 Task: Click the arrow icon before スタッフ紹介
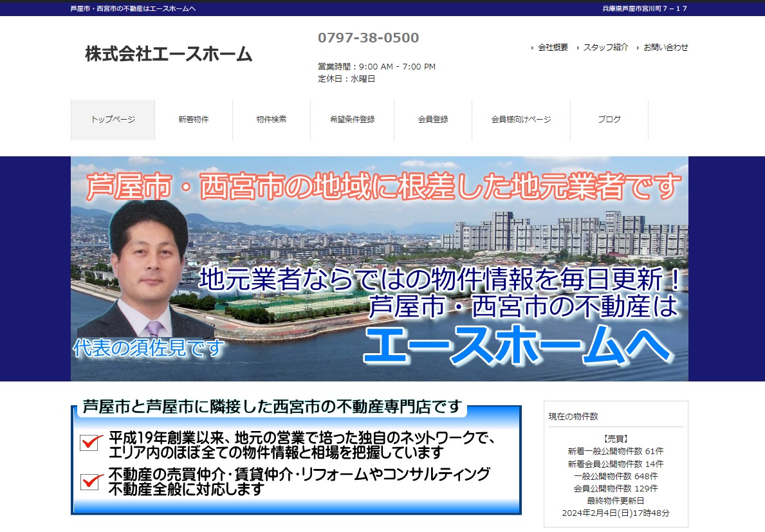578,48
